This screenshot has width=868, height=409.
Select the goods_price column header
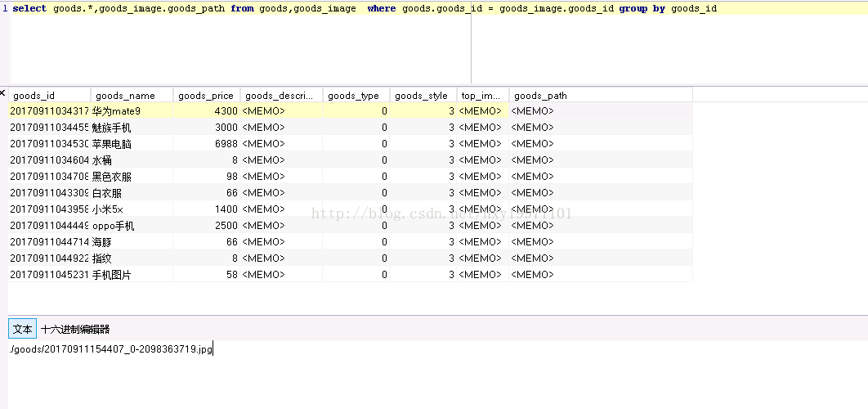pos(205,96)
